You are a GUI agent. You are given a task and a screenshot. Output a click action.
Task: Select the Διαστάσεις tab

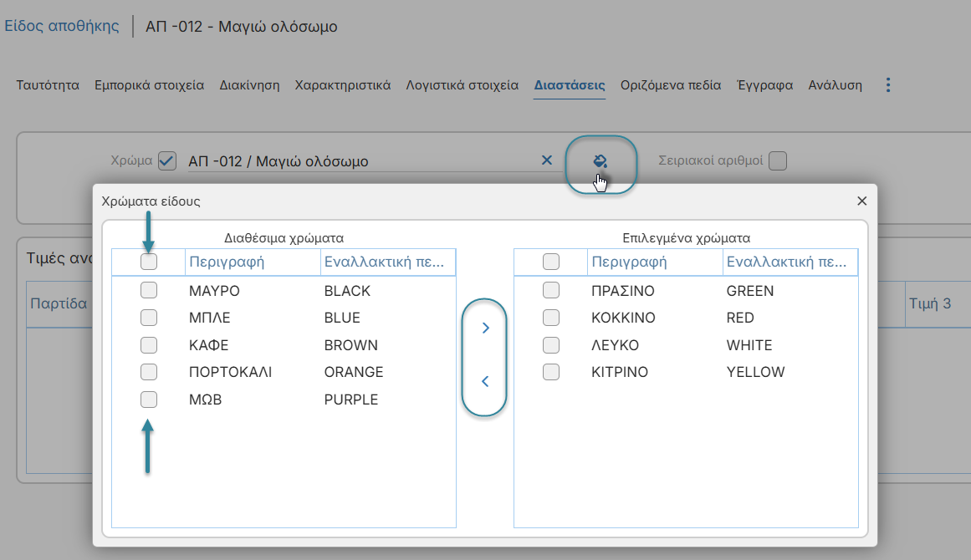[570, 85]
